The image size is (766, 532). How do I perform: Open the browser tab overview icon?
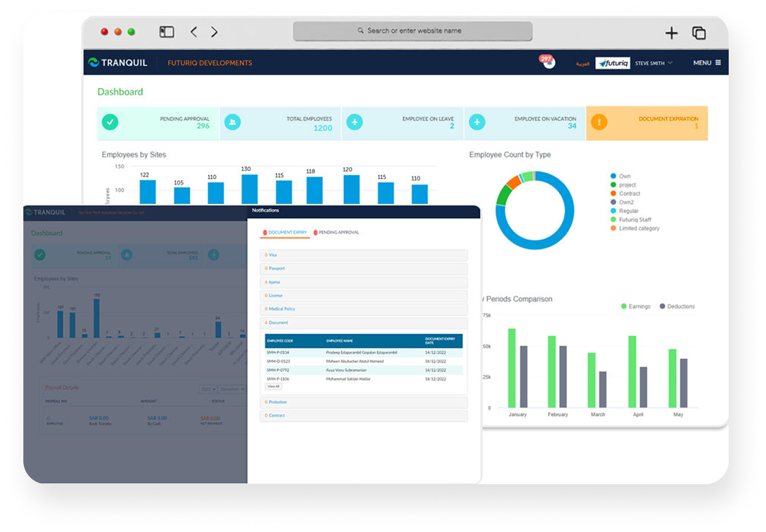699,33
